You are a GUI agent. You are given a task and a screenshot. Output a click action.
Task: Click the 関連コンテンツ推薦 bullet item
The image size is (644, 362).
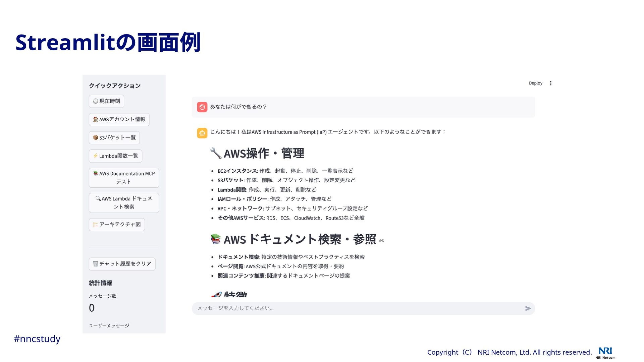(x=284, y=276)
